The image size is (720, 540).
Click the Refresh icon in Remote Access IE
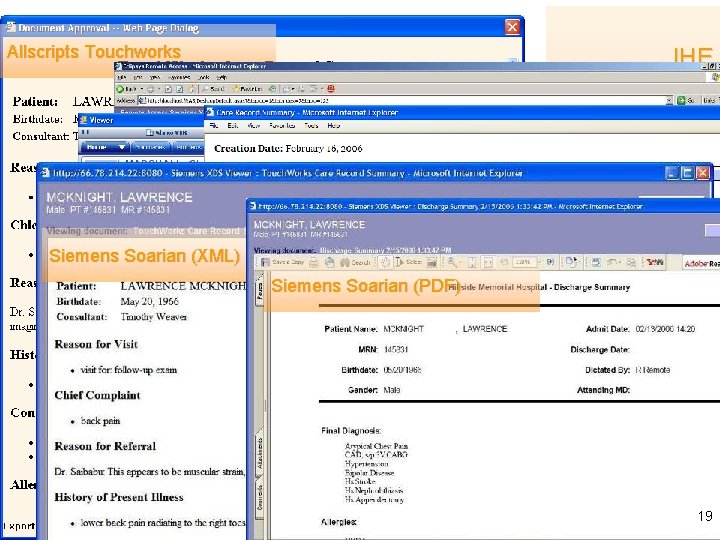click(x=180, y=89)
